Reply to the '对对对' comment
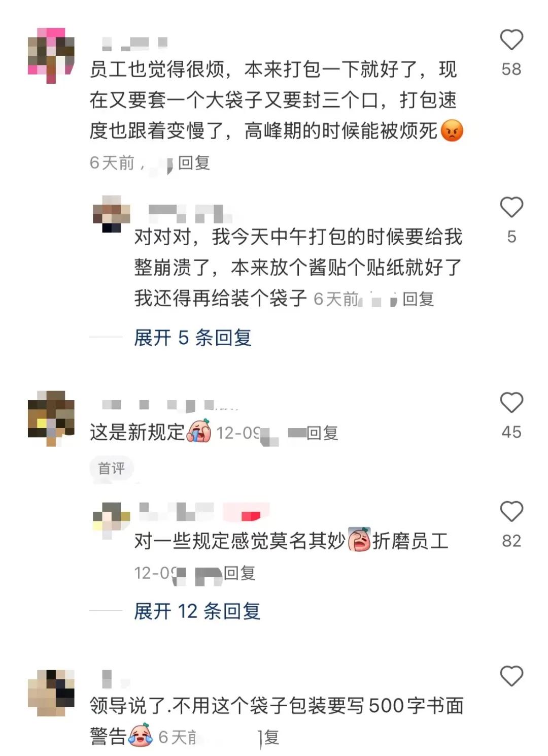 tap(418, 299)
